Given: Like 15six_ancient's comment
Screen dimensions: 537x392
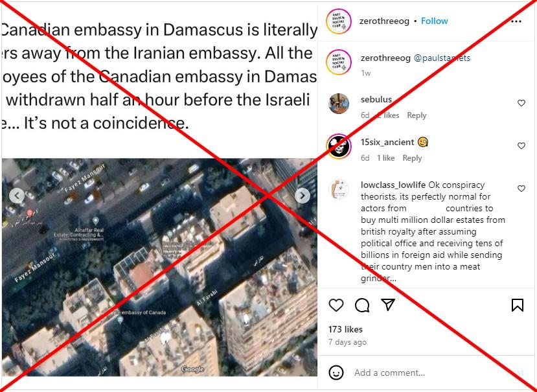Looking at the screenshot, I should [x=521, y=146].
